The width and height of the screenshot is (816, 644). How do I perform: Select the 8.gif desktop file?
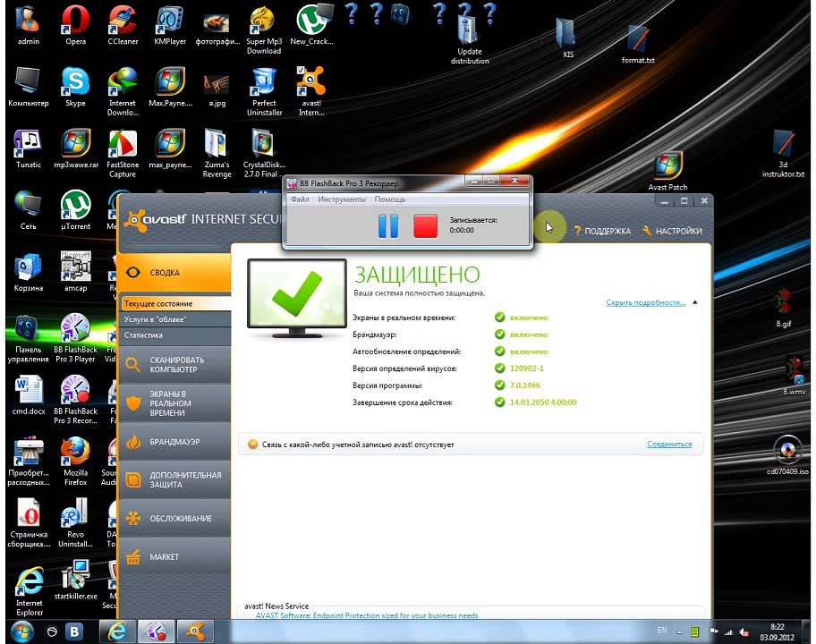point(783,307)
